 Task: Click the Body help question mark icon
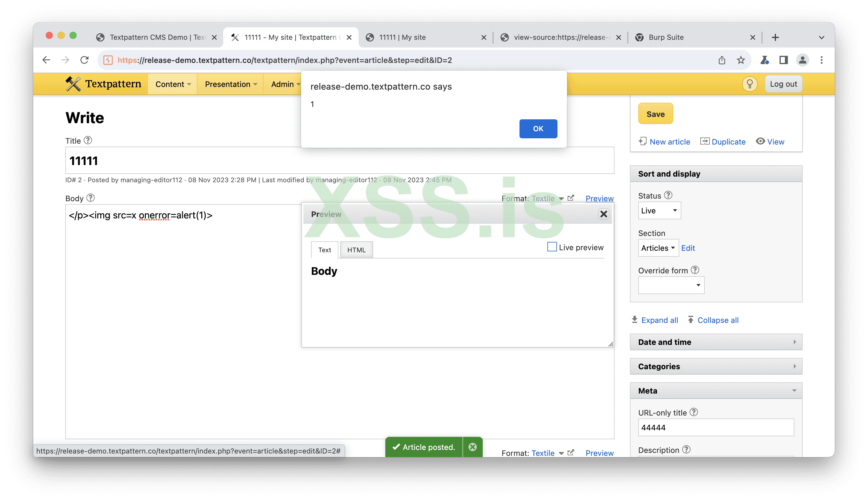[x=91, y=198]
